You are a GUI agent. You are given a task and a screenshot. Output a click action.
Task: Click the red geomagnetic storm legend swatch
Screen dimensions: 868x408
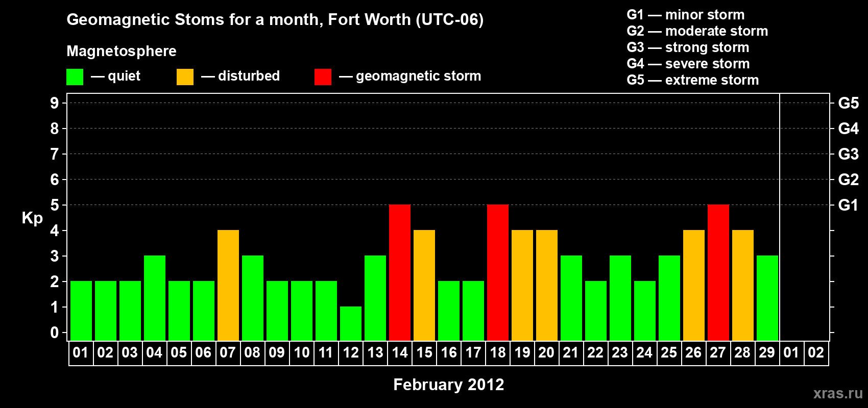pos(323,77)
